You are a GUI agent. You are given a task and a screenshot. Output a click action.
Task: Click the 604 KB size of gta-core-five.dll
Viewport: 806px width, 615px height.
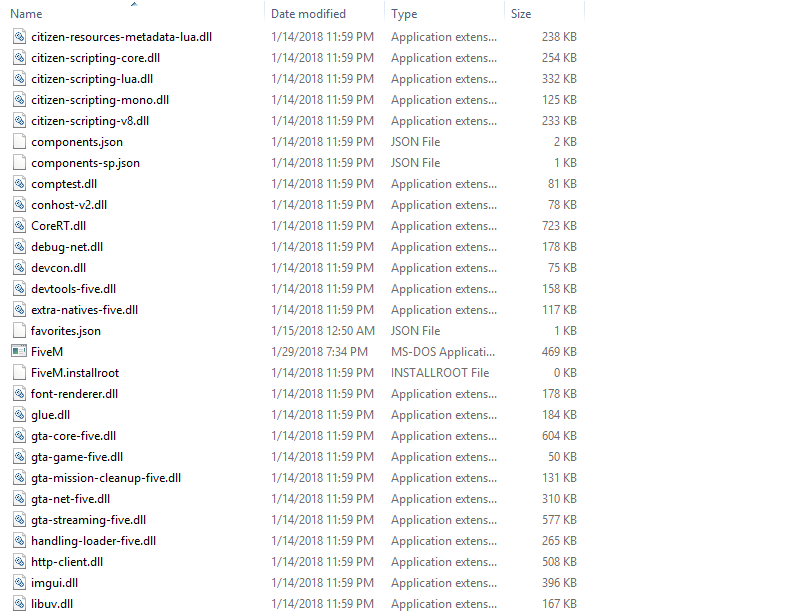tap(559, 436)
